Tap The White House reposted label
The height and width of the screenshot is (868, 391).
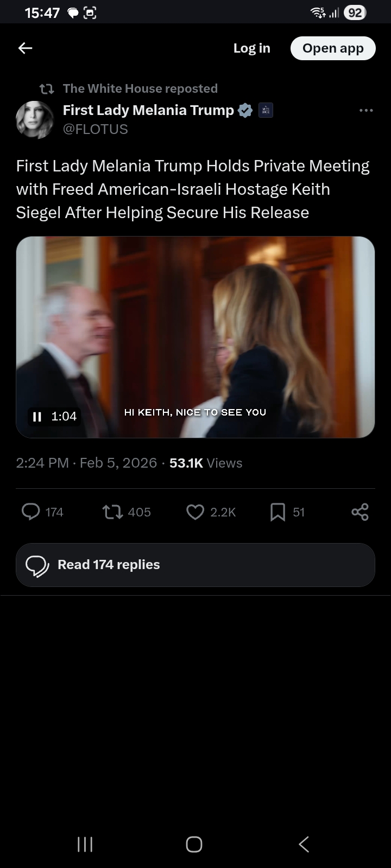point(140,88)
